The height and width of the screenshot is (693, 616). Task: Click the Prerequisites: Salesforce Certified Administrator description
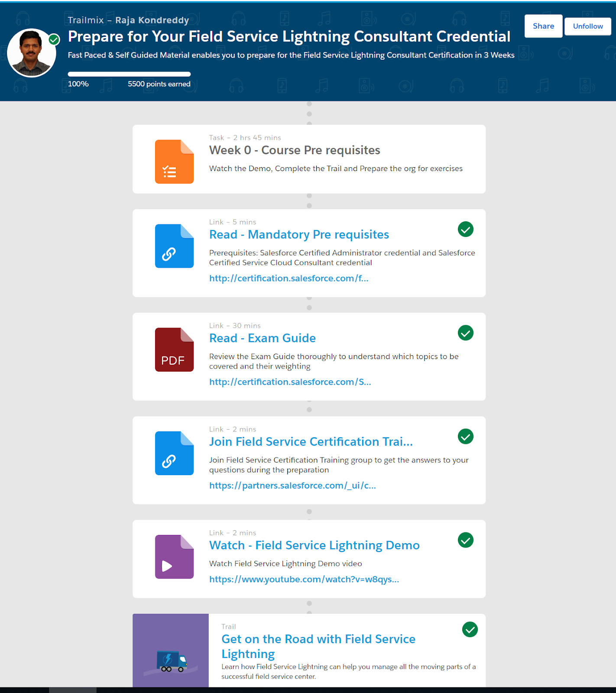(x=342, y=258)
